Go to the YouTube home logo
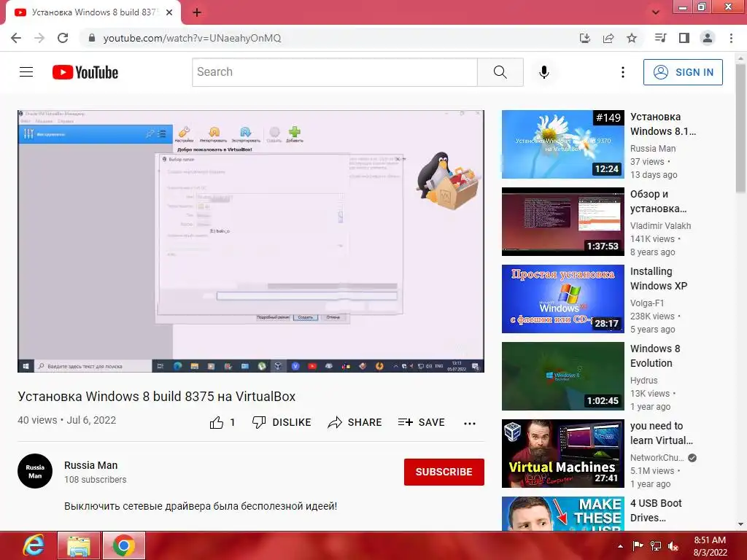The image size is (747, 560). (85, 72)
